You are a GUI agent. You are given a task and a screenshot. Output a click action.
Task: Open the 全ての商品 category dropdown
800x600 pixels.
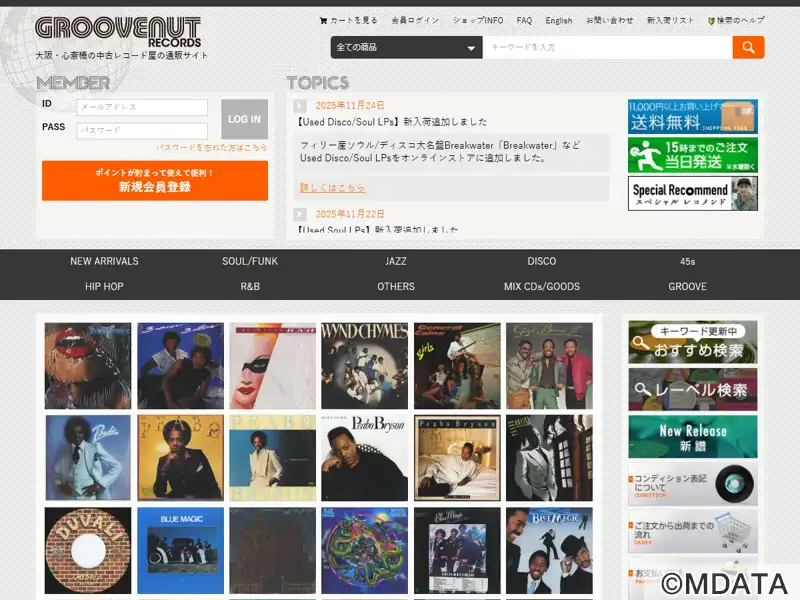[406, 47]
